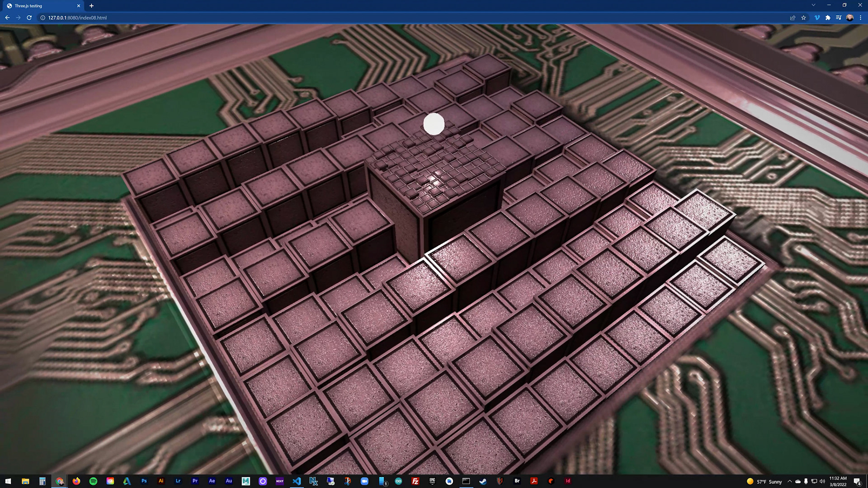Open File Explorer from taskbar

25,481
